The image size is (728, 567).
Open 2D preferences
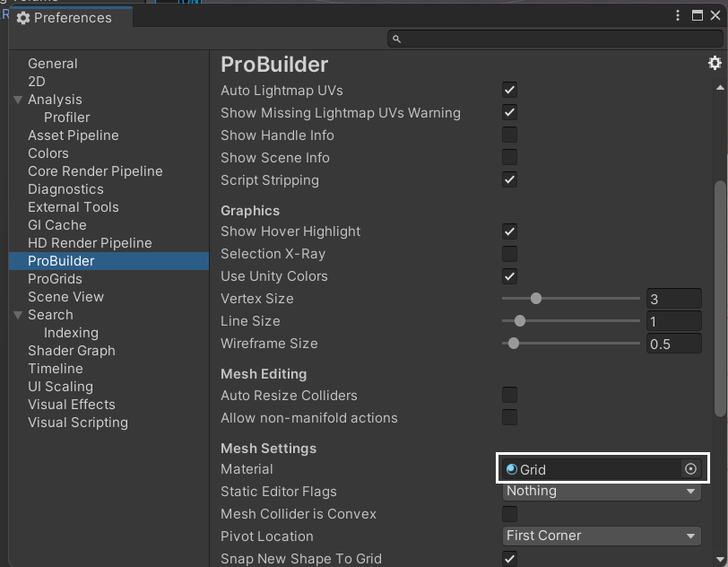click(x=37, y=82)
